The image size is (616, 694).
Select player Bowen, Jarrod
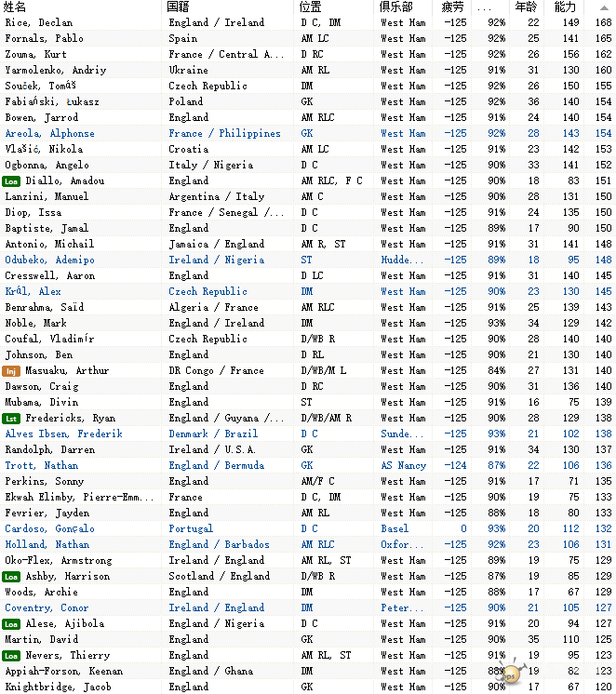[x=41, y=118]
